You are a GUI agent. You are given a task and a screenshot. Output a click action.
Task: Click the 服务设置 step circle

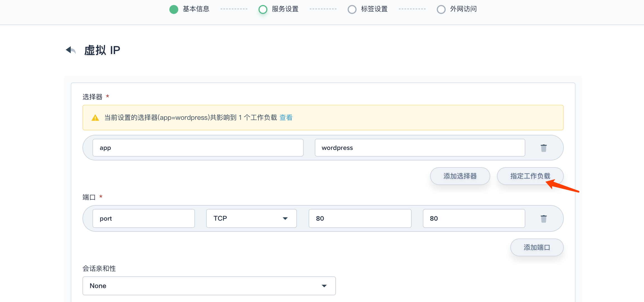[x=263, y=9]
